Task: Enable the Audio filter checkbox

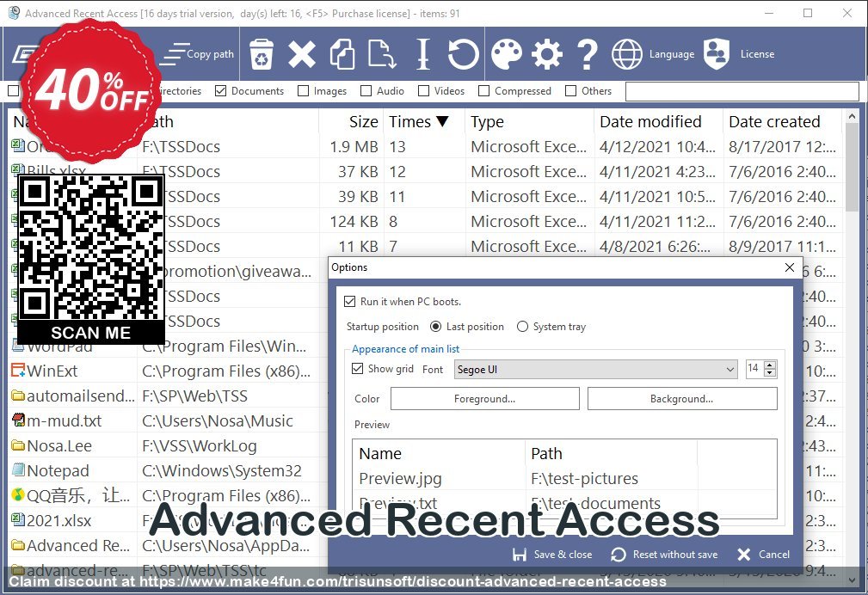Action: pos(366,91)
